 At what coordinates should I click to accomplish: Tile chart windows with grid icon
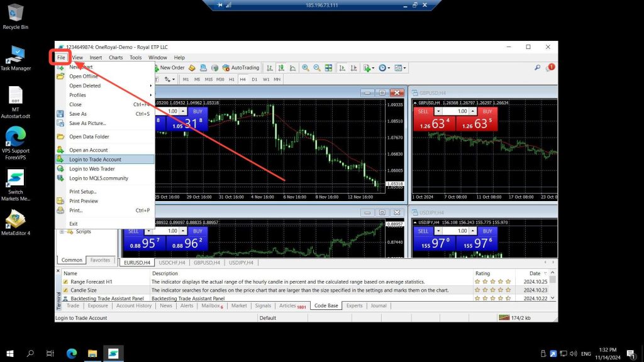point(328,68)
